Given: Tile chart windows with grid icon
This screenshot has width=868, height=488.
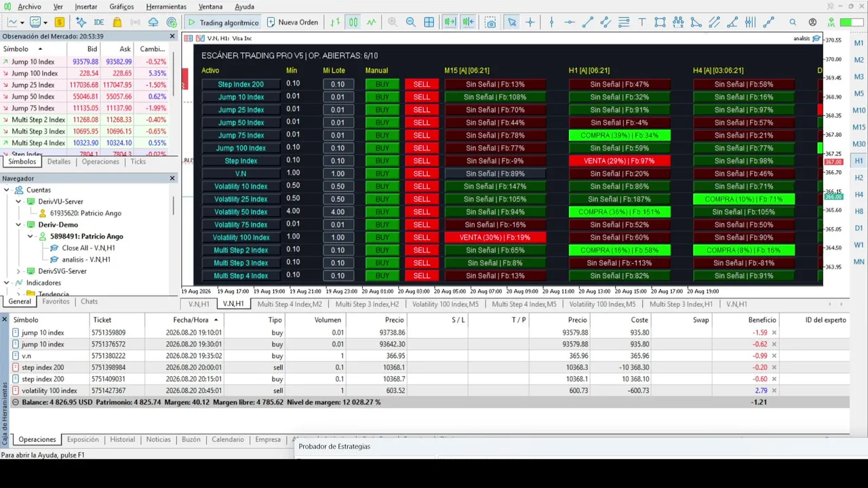Looking at the screenshot, I should coord(429,22).
